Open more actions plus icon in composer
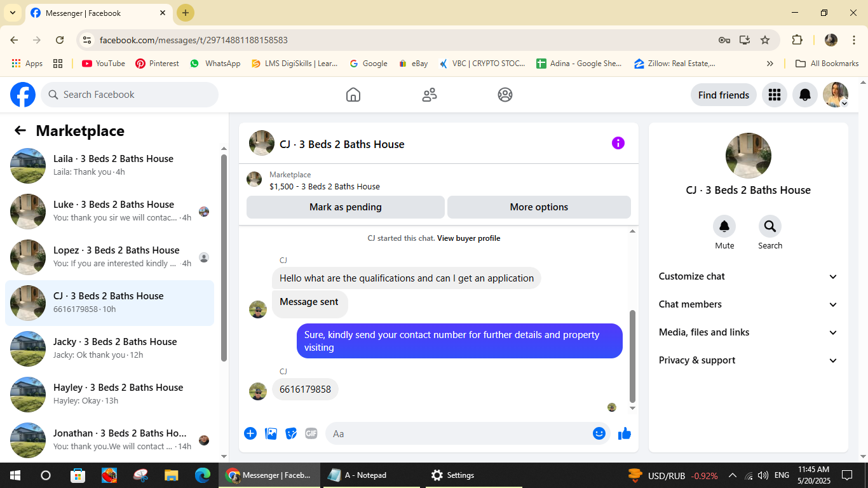Screen dimensions: 868x488 250,433
